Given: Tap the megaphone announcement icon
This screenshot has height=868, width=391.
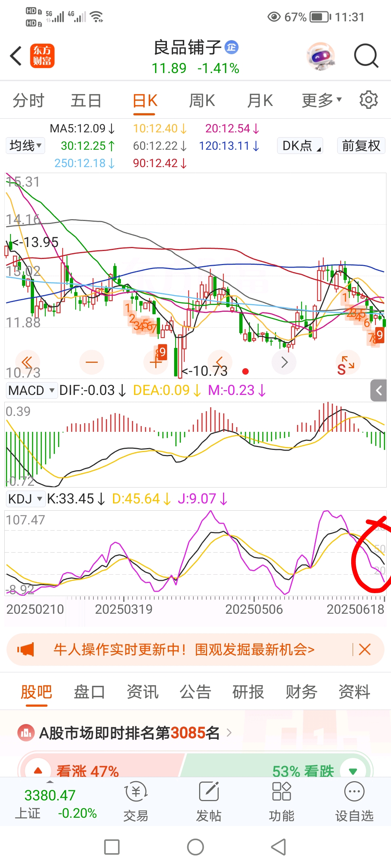Looking at the screenshot, I should pos(25,650).
